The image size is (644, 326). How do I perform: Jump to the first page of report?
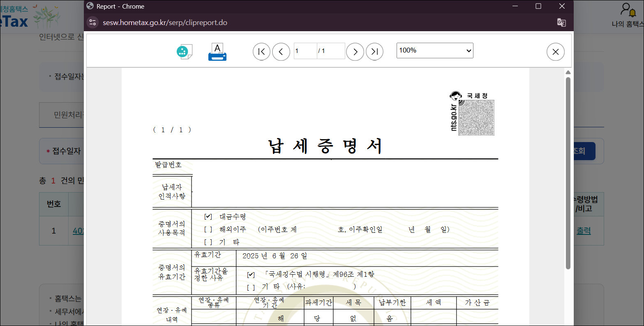coord(261,51)
